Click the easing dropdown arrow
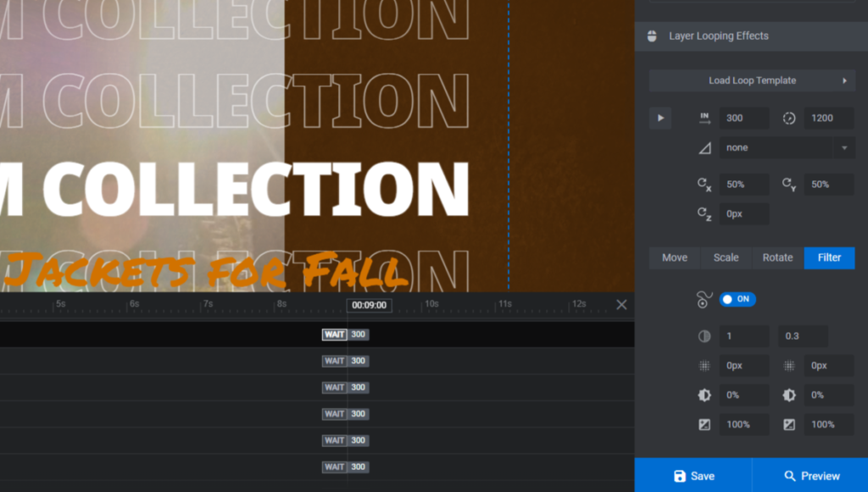The image size is (868, 492). [844, 147]
